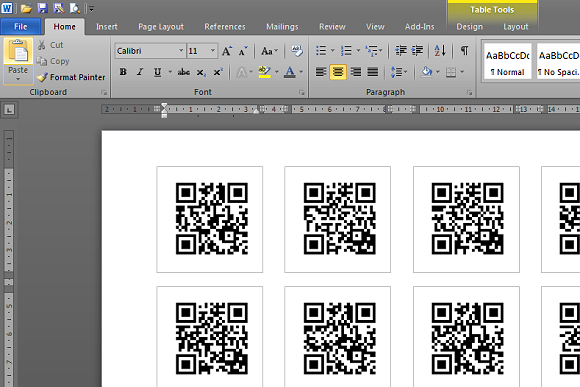This screenshot has width=580, height=387.
Task: Grow font size with the large A icon
Action: tap(227, 51)
